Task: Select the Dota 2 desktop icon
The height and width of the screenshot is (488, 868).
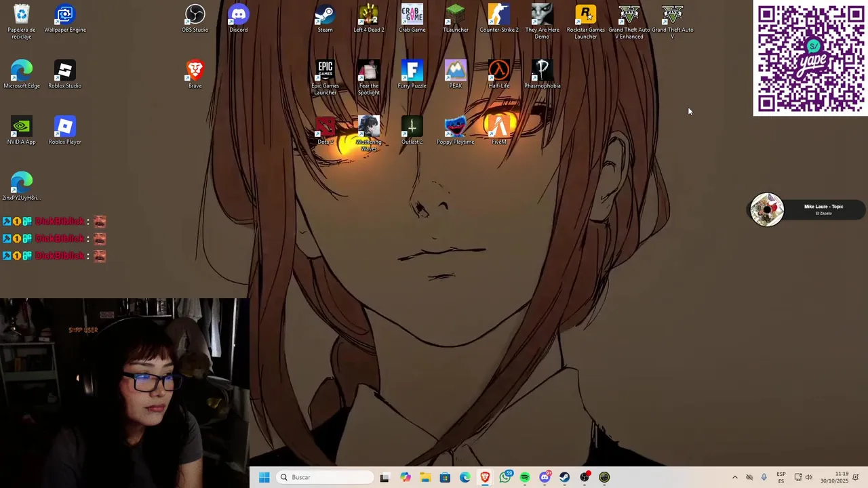Action: [x=325, y=131]
